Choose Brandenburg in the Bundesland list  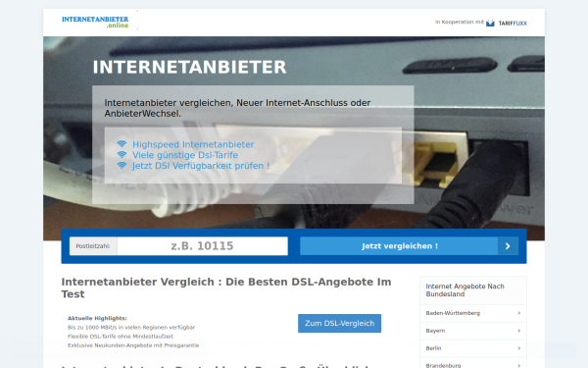tap(473, 363)
